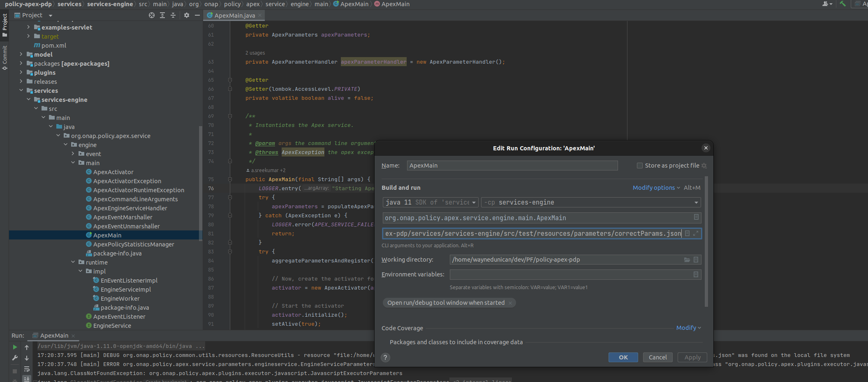Screen dimensions: 868x382
Task: Open run settings wrench icon
Action: pos(15,358)
